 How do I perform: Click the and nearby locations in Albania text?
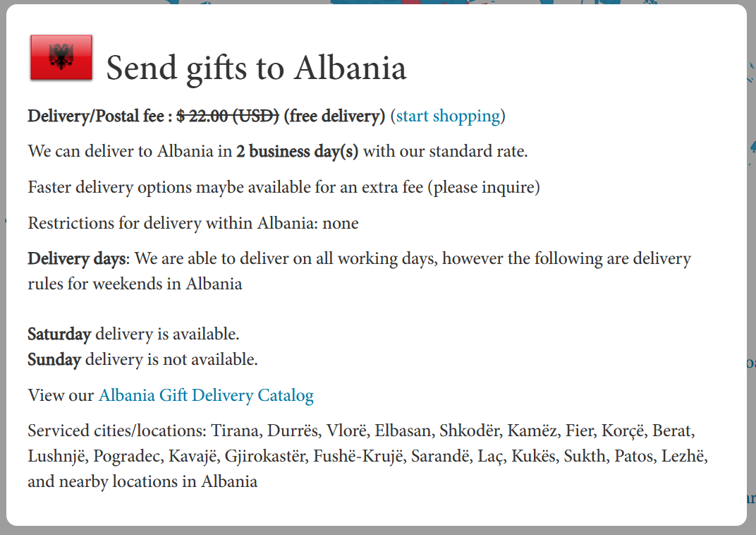[142, 481]
